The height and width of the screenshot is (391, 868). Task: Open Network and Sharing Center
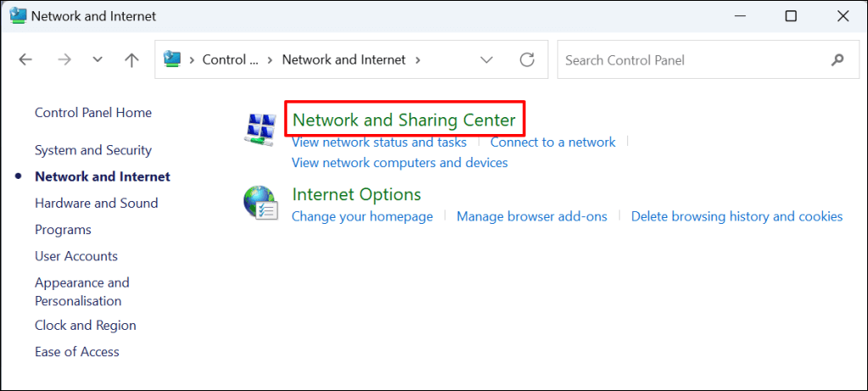pyautogui.click(x=403, y=120)
